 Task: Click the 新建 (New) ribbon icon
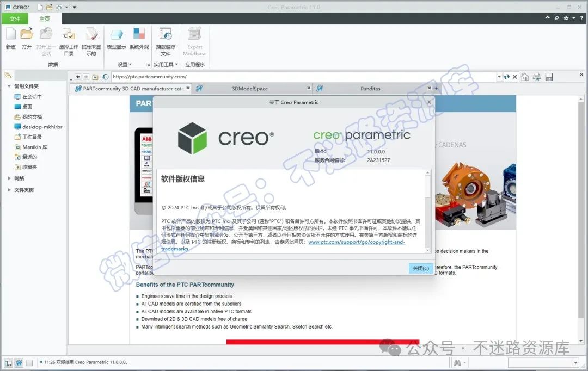point(11,34)
